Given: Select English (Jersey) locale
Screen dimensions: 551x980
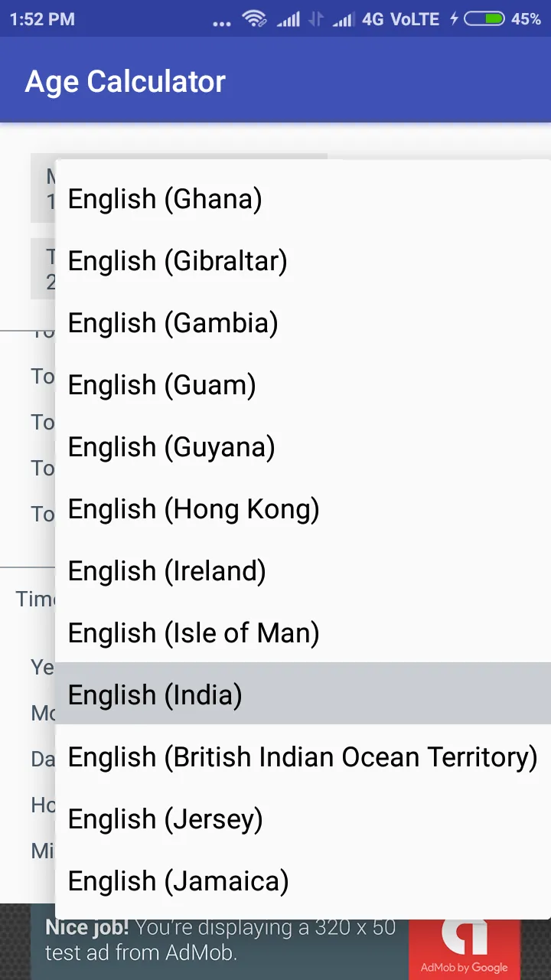Looking at the screenshot, I should tap(303, 819).
